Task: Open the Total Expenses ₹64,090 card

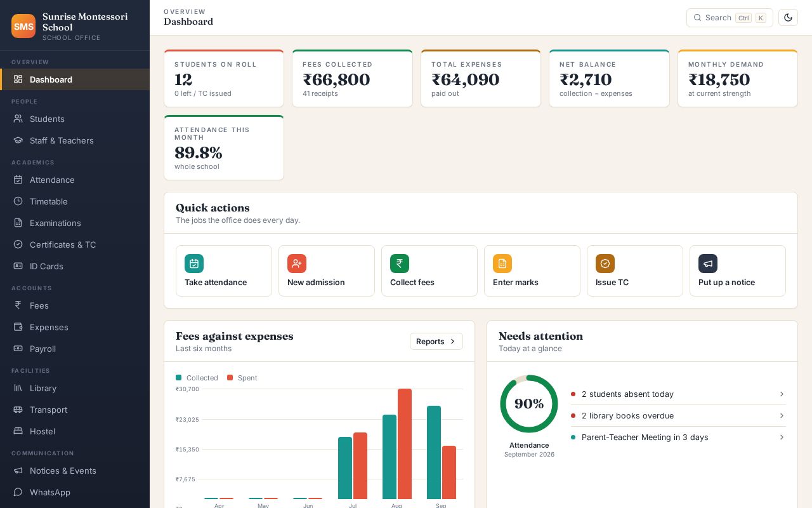Action: coord(481,78)
